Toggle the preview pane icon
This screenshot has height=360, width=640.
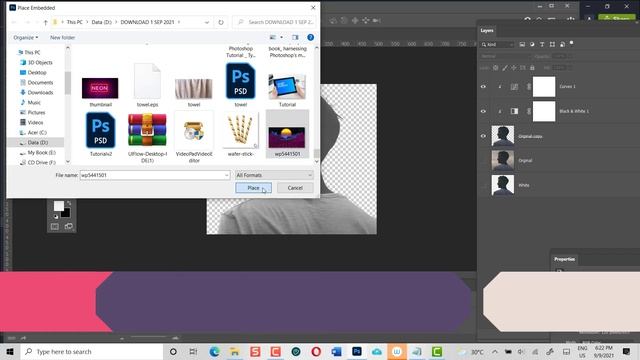click(x=295, y=38)
